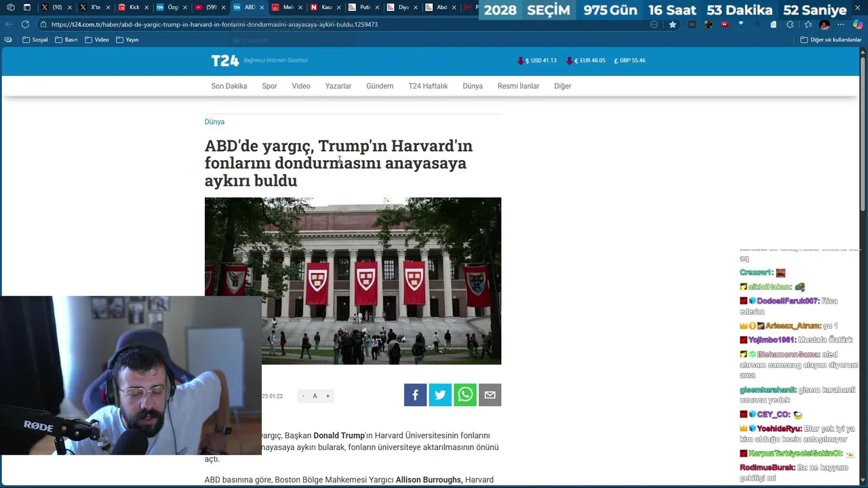Reload the page with refresh button
This screenshot has width=868, height=488.
25,24
